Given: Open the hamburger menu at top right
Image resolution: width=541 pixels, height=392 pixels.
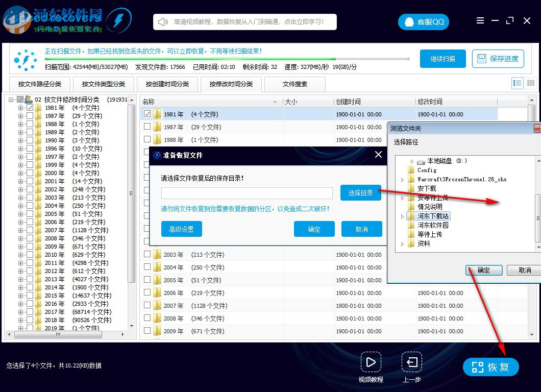Looking at the screenshot, I should (480, 20).
